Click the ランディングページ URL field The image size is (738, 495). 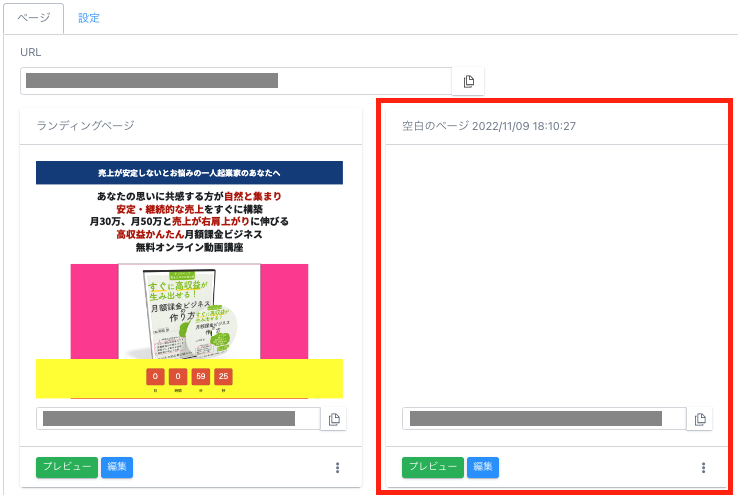point(178,419)
